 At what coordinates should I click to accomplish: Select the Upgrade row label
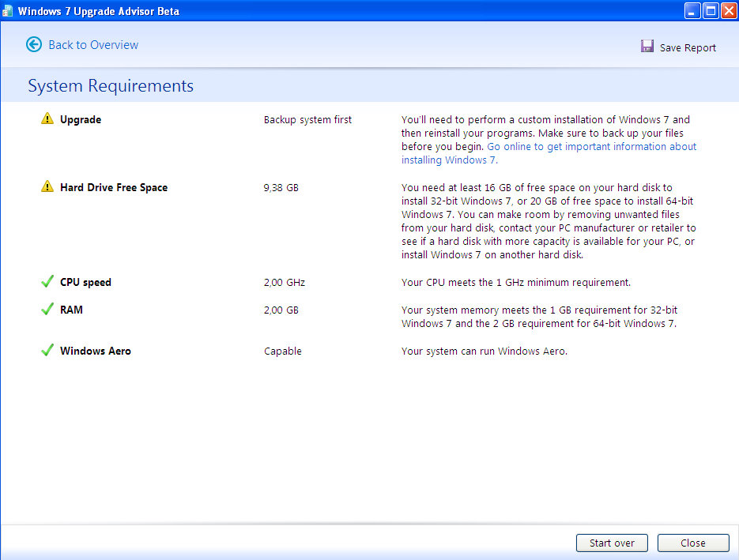point(81,119)
